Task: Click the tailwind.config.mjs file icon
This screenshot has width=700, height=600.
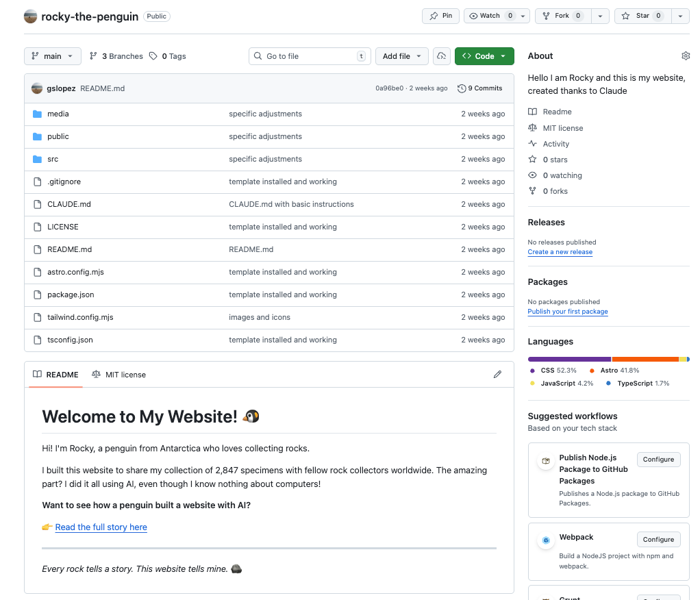Action: tap(38, 317)
